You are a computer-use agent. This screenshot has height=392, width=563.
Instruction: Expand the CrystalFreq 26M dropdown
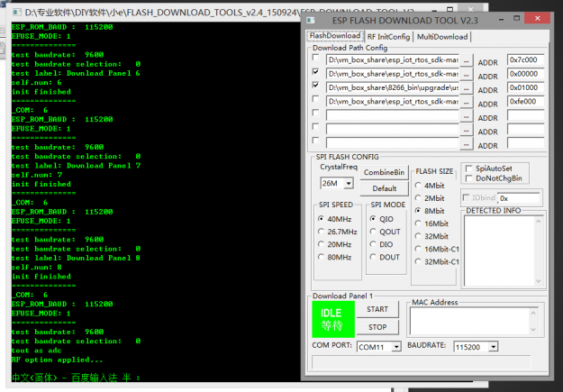pyautogui.click(x=348, y=183)
